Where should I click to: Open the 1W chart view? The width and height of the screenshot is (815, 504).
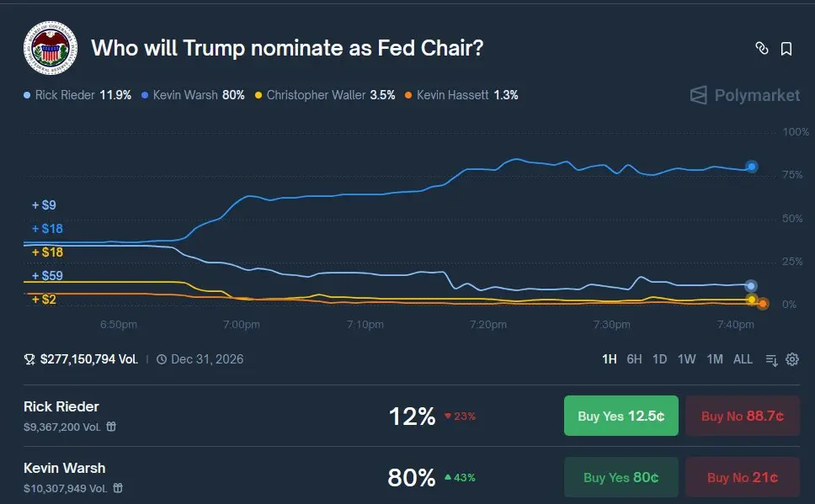686,358
